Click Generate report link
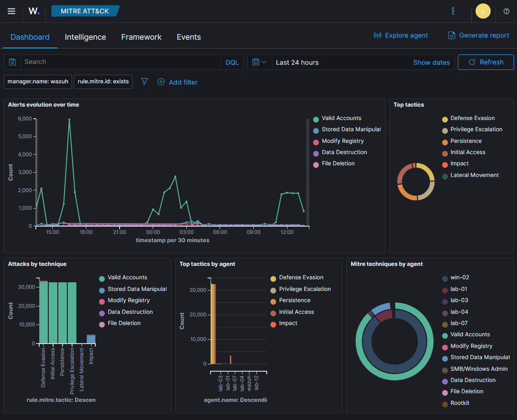Image resolution: width=517 pixels, height=420 pixels. pyautogui.click(x=479, y=35)
